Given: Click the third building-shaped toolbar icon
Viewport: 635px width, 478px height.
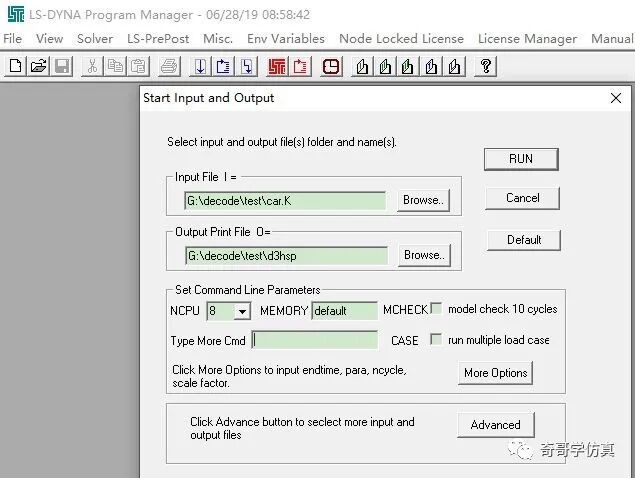Looking at the screenshot, I should point(408,66).
